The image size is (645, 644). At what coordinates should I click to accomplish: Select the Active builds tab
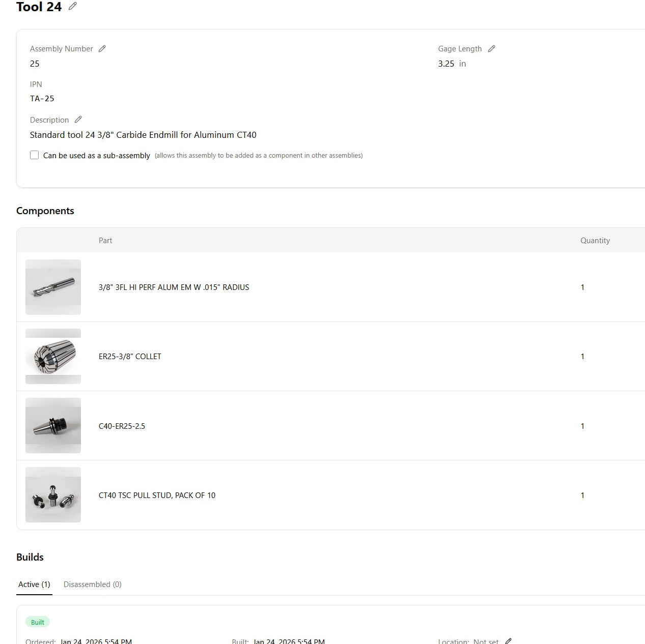[x=34, y=584]
